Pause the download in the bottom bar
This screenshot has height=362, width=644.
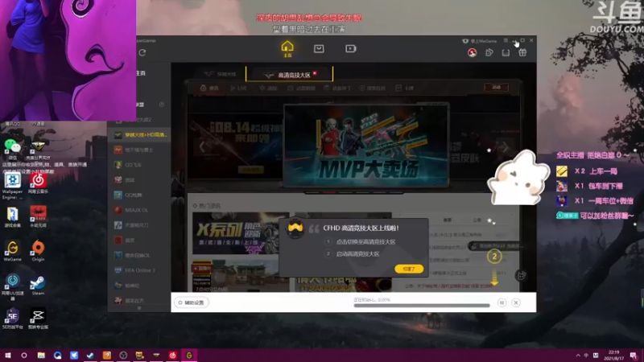[502, 302]
